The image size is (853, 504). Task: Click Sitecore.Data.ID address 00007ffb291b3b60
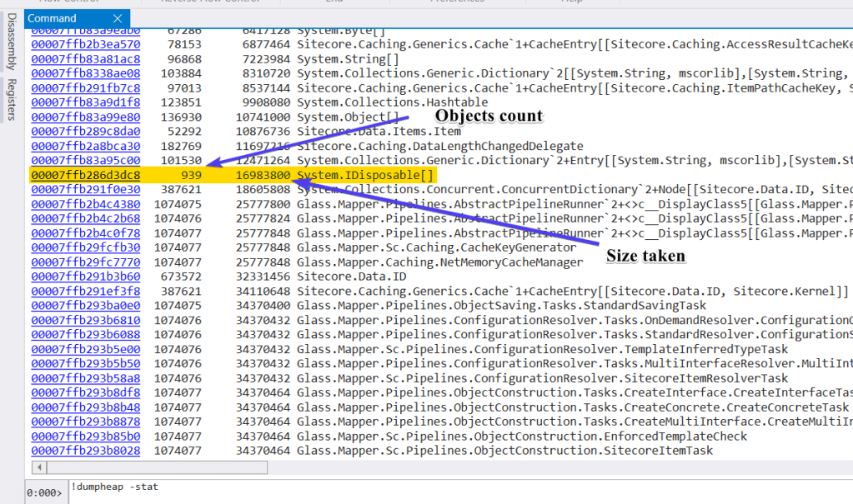pos(85,277)
